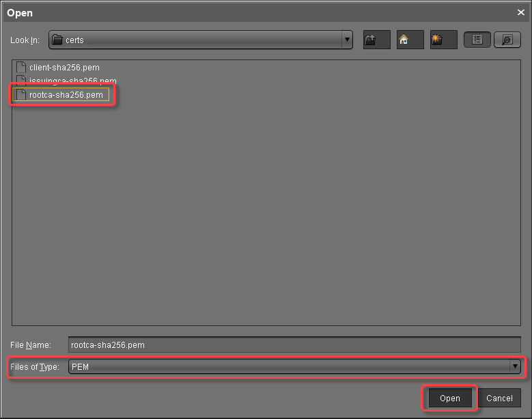Screen dimensions: 532x419
Task: Switch to Details view
Action: 507,40
